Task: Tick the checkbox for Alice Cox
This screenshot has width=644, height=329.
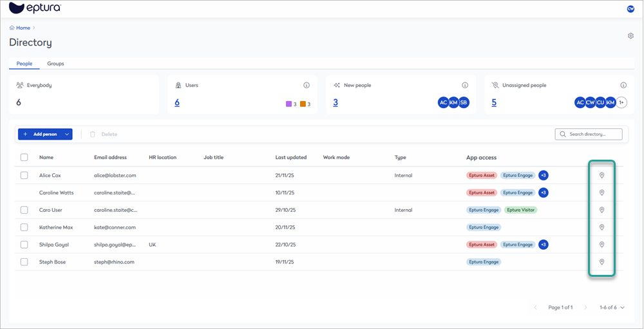Action: pyautogui.click(x=24, y=175)
